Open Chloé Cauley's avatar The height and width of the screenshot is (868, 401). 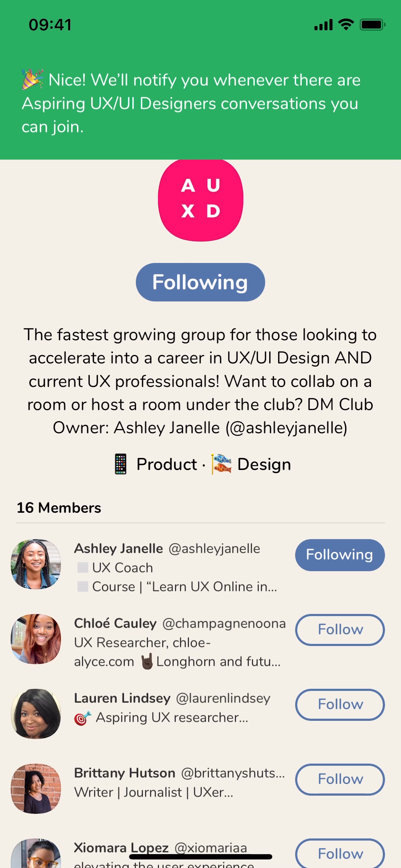36,639
